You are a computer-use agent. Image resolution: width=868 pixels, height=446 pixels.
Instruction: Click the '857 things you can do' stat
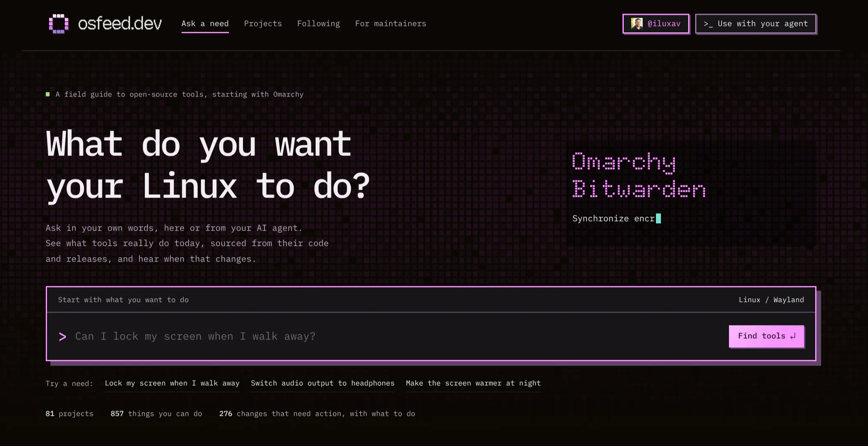pyautogui.click(x=156, y=414)
